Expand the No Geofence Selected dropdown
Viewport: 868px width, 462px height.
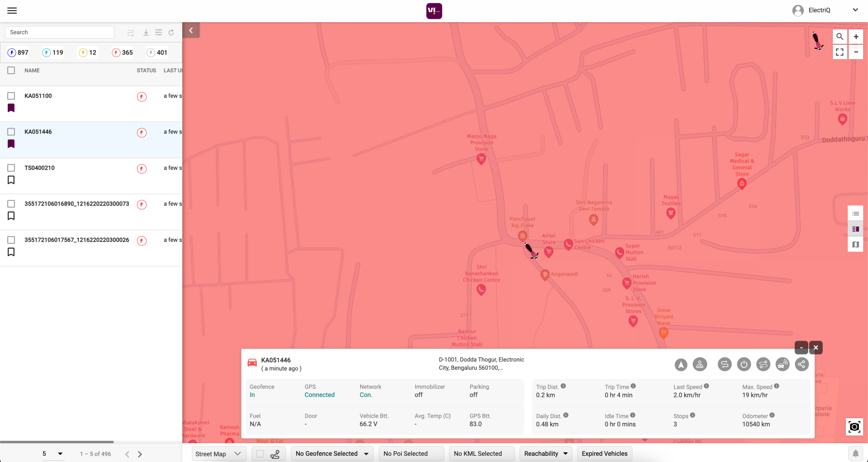coord(332,454)
